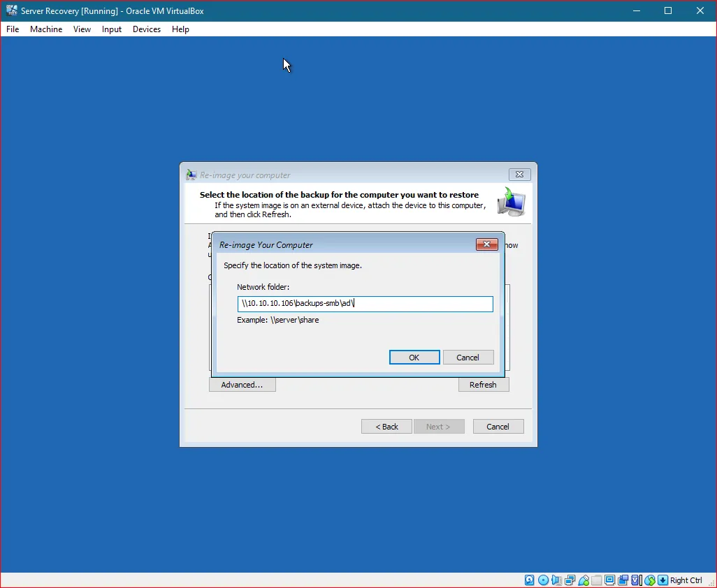717x588 pixels.
Task: Confirm the system image location with OK
Action: point(414,357)
